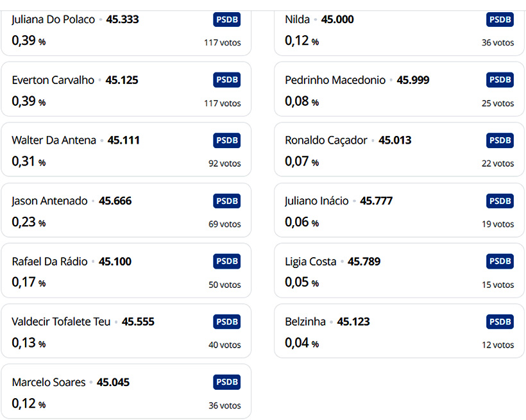Select the PSDB badge on Jason Antenado's card
The height and width of the screenshot is (420, 526).
tap(227, 201)
